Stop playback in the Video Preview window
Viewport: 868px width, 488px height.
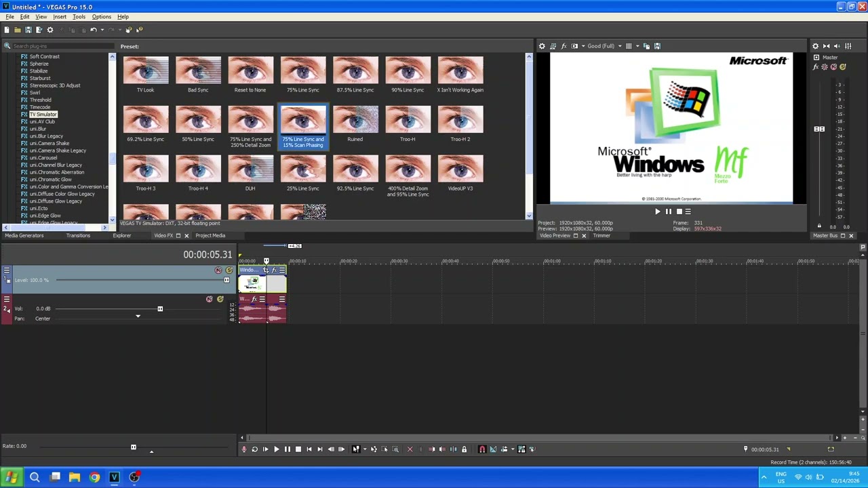679,211
